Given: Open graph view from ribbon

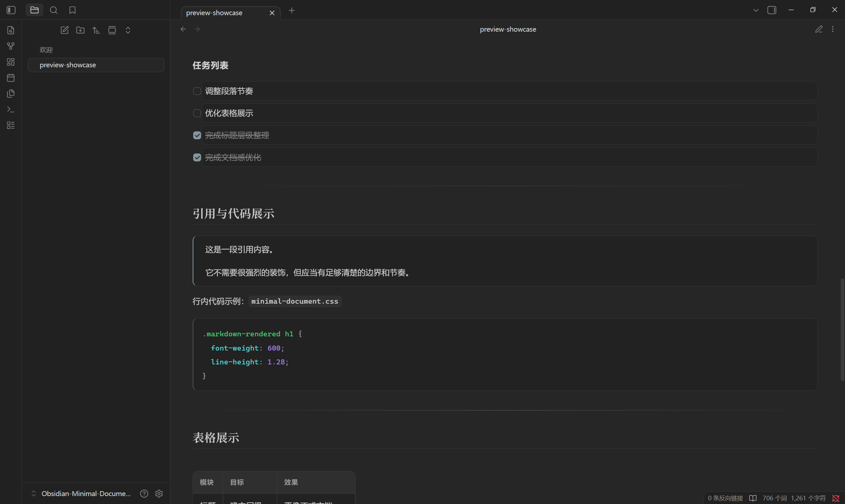Looking at the screenshot, I should pyautogui.click(x=11, y=46).
